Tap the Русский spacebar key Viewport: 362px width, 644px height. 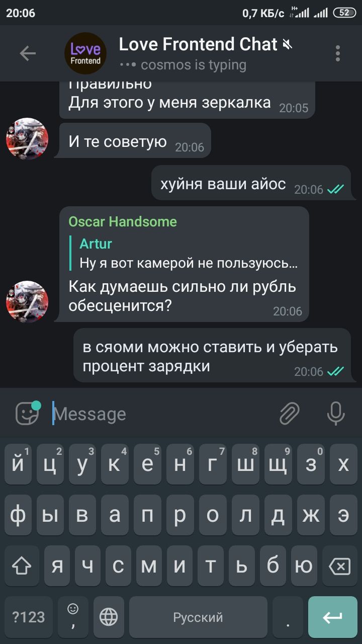click(x=198, y=617)
